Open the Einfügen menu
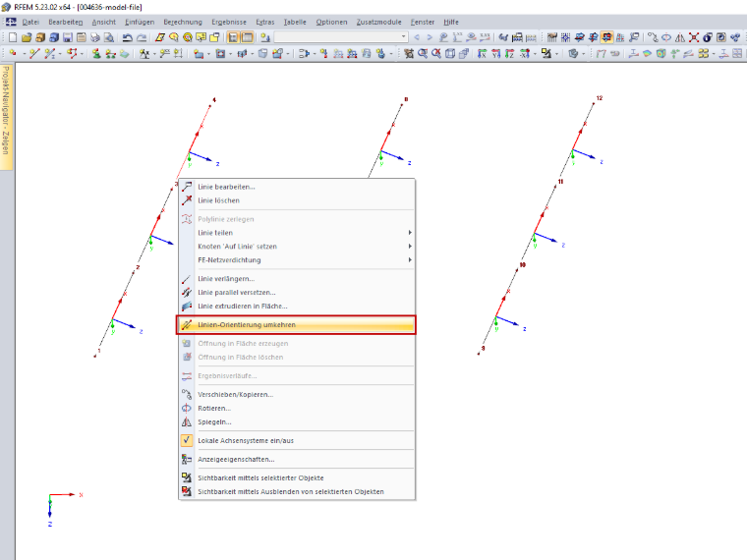 pyautogui.click(x=140, y=22)
